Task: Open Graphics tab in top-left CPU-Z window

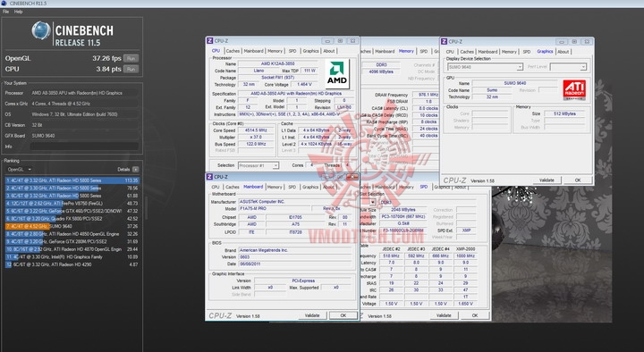Action: (310, 51)
